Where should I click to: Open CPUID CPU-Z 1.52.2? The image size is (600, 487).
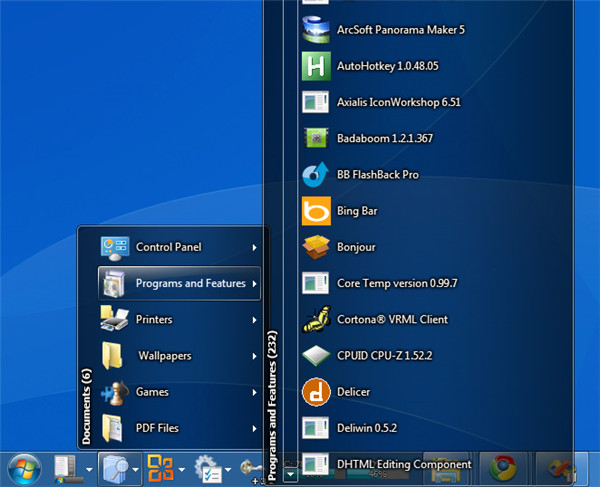pyautogui.click(x=383, y=355)
